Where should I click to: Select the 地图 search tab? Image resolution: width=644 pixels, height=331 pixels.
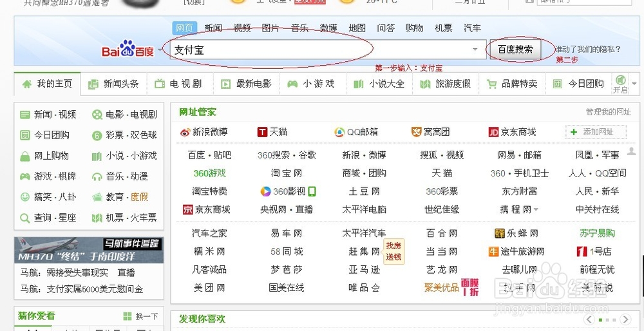[357, 28]
